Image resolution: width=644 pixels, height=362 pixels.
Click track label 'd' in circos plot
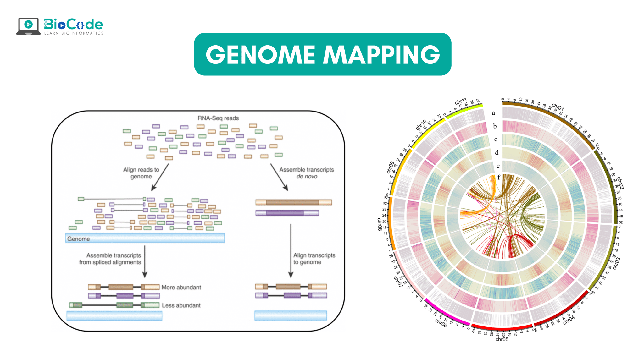(x=497, y=152)
